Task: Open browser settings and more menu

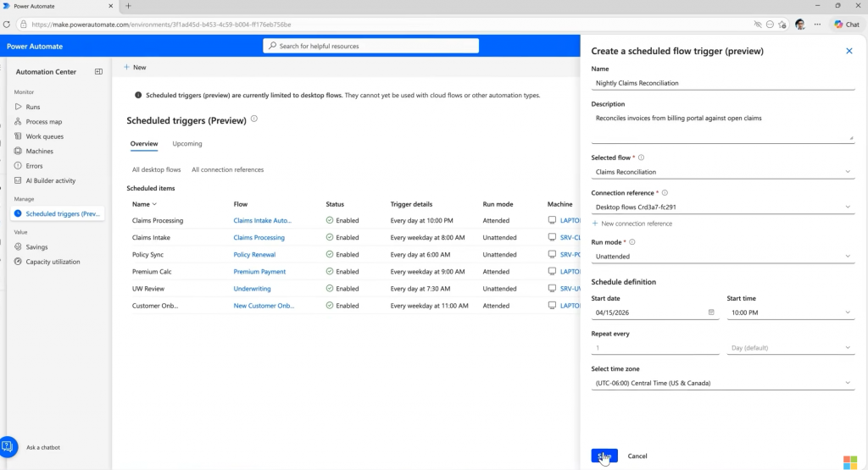Action: pyautogui.click(x=818, y=25)
